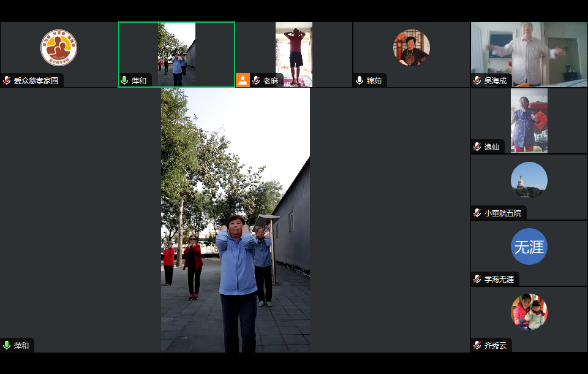Click the green microphone icon on 萍和's thumbnail
588x374 pixels.
coord(124,80)
